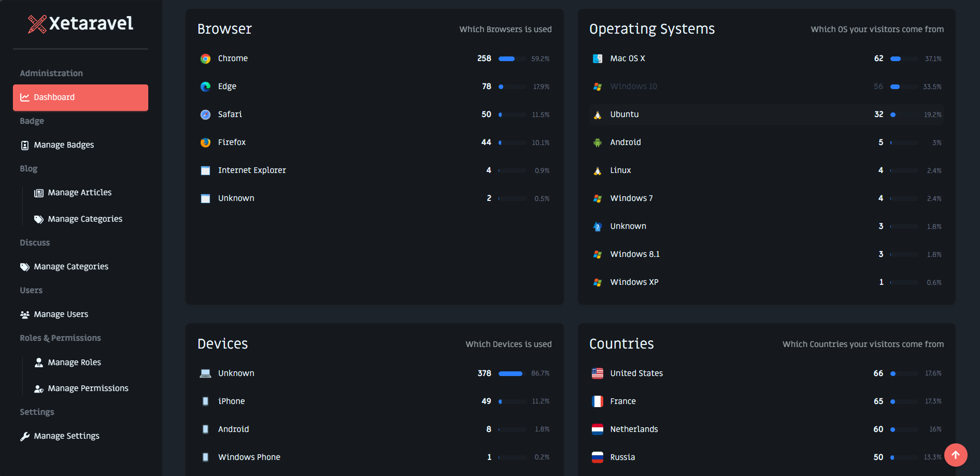This screenshot has height=476, width=980.
Task: Open Manage Permissions page
Action: tap(88, 388)
